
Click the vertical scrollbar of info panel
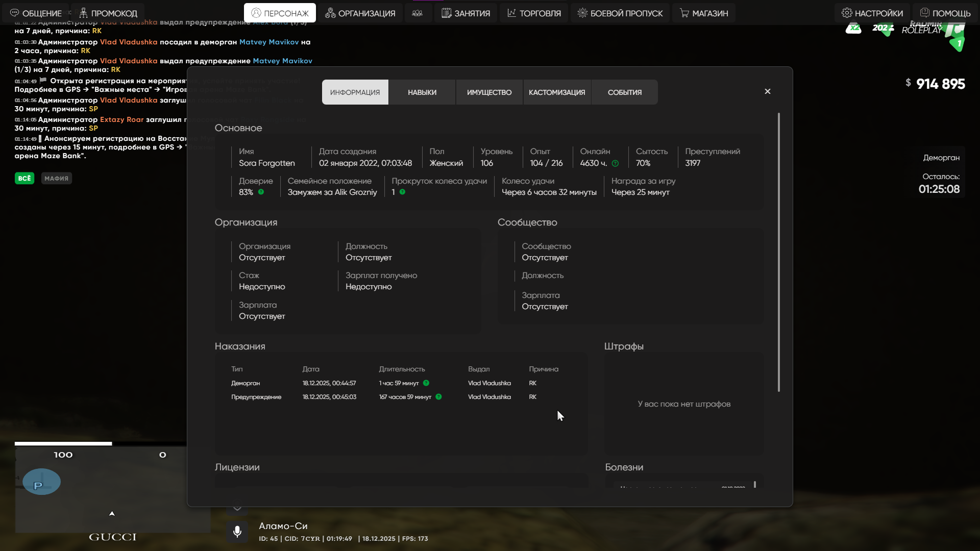point(778,253)
